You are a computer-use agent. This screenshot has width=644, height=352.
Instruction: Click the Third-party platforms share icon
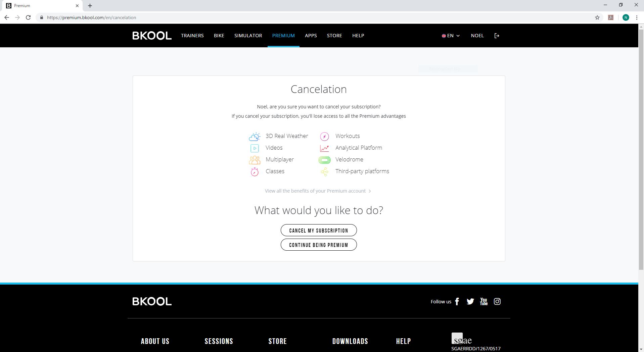pos(324,172)
